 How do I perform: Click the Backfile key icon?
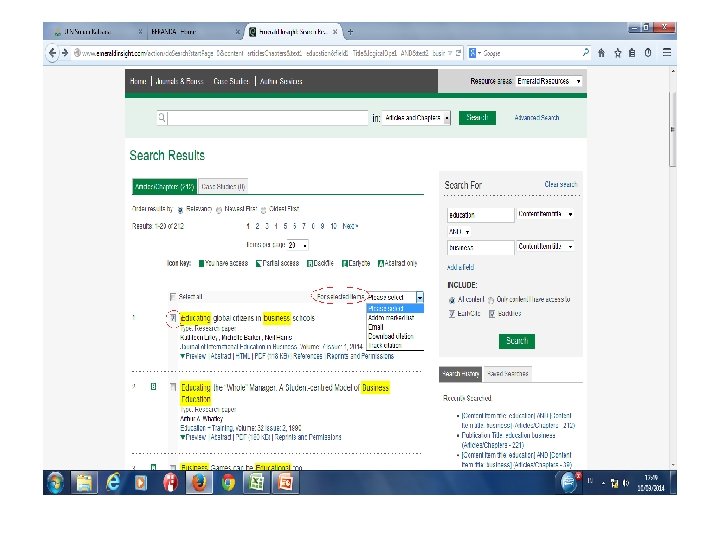[x=309, y=263]
